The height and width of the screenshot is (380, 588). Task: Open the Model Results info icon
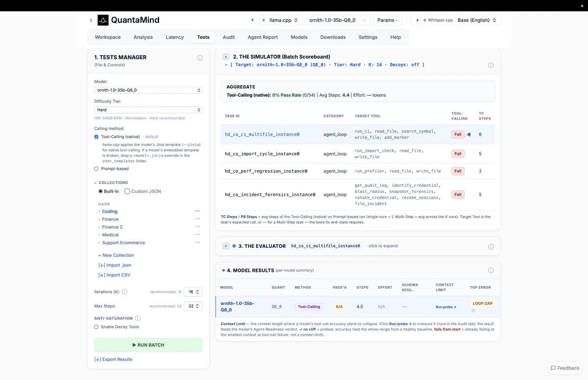491,270
